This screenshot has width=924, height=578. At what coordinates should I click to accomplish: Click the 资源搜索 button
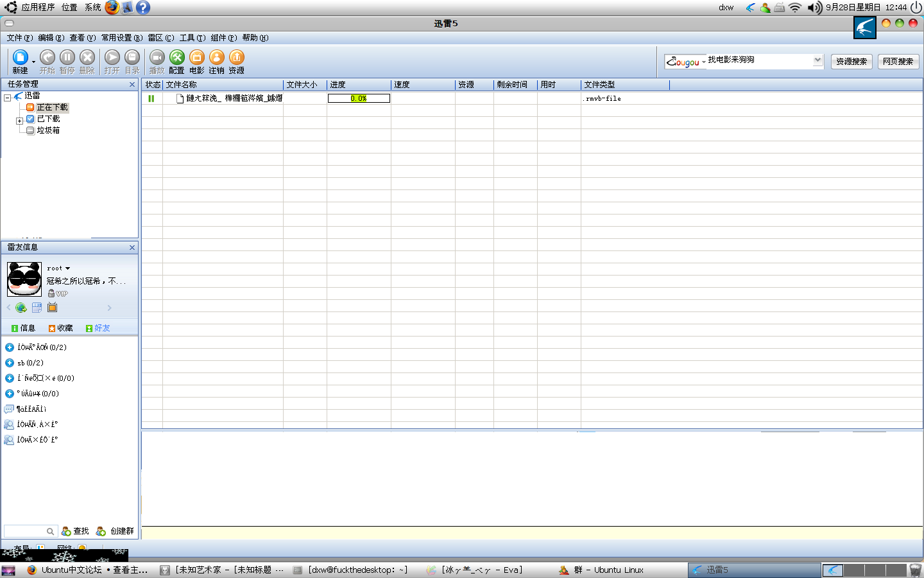pos(851,62)
